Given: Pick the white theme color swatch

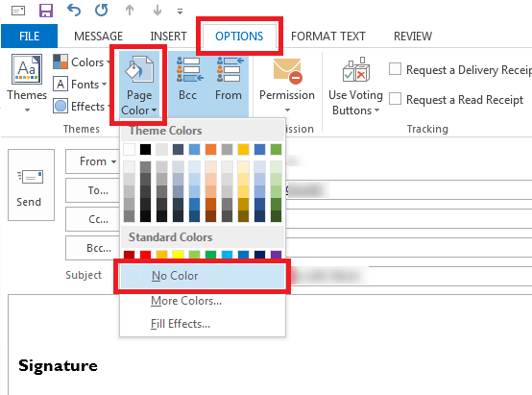Looking at the screenshot, I should (x=130, y=149).
